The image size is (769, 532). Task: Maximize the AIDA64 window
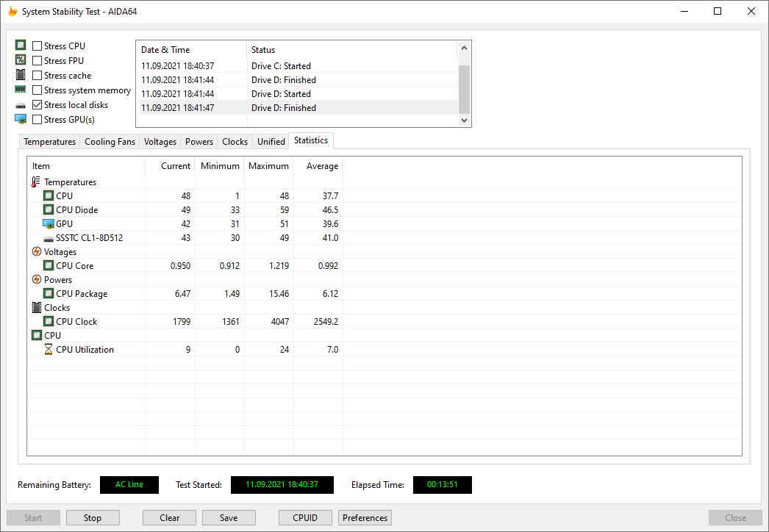point(718,11)
